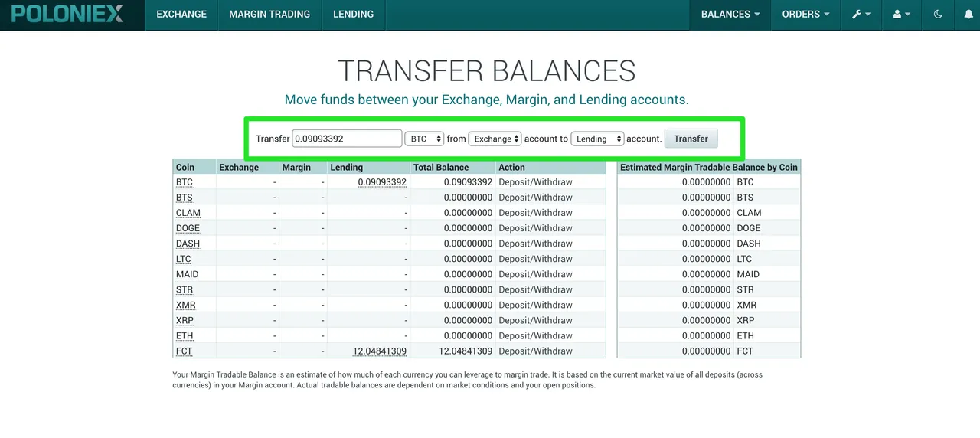This screenshot has width=980, height=438.
Task: Open Deposit/Withdraw for XMR row
Action: click(535, 305)
